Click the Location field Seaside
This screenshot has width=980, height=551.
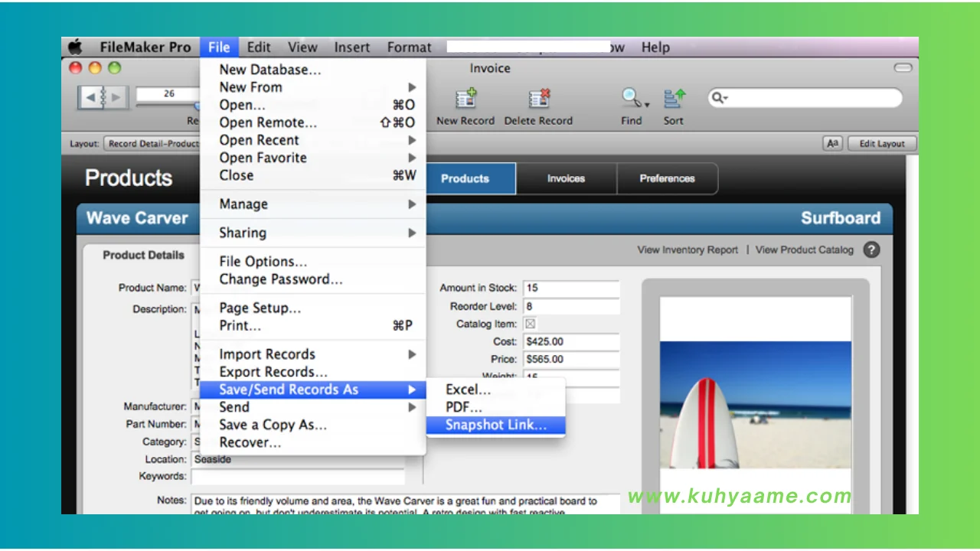pos(298,459)
